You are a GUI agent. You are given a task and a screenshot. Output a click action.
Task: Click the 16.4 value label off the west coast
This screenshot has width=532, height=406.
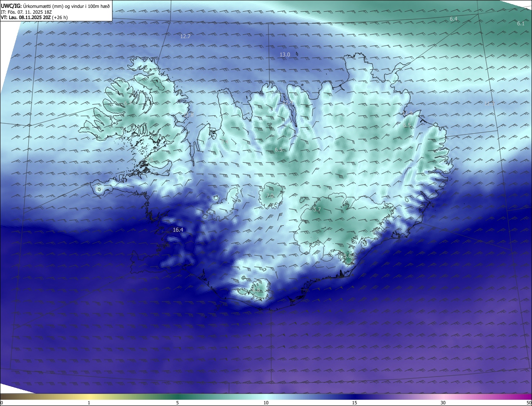[x=178, y=230]
